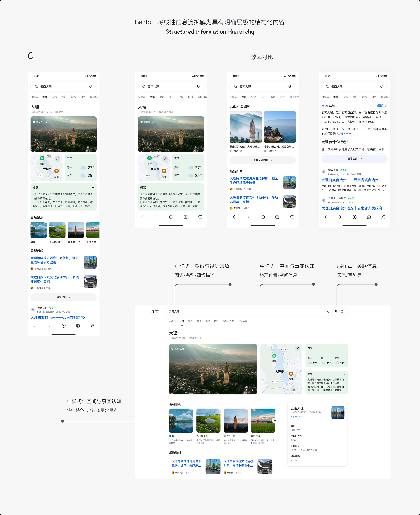The width and height of the screenshot is (420, 515).
Task: Click the next arrow on desktop hero photo
Action: pos(252,390)
